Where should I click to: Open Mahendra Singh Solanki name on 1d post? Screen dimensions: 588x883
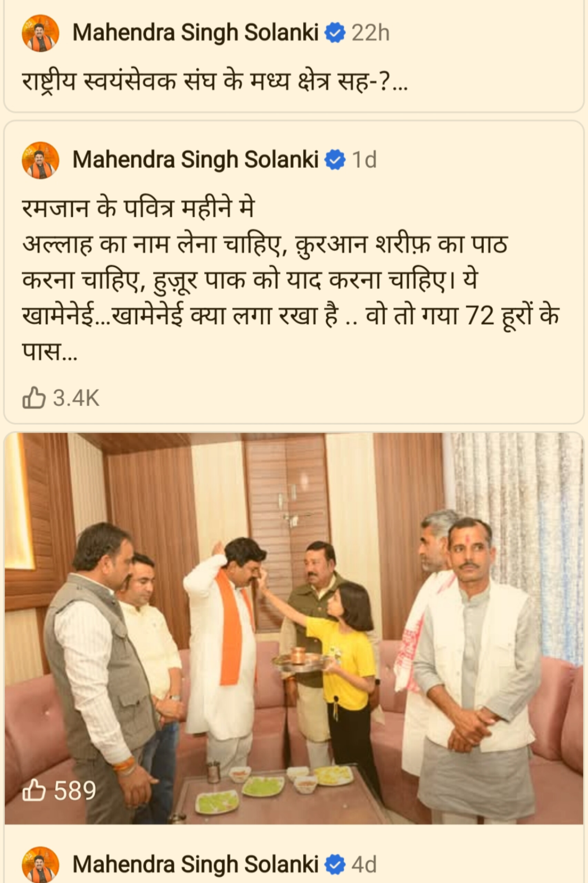(x=196, y=160)
